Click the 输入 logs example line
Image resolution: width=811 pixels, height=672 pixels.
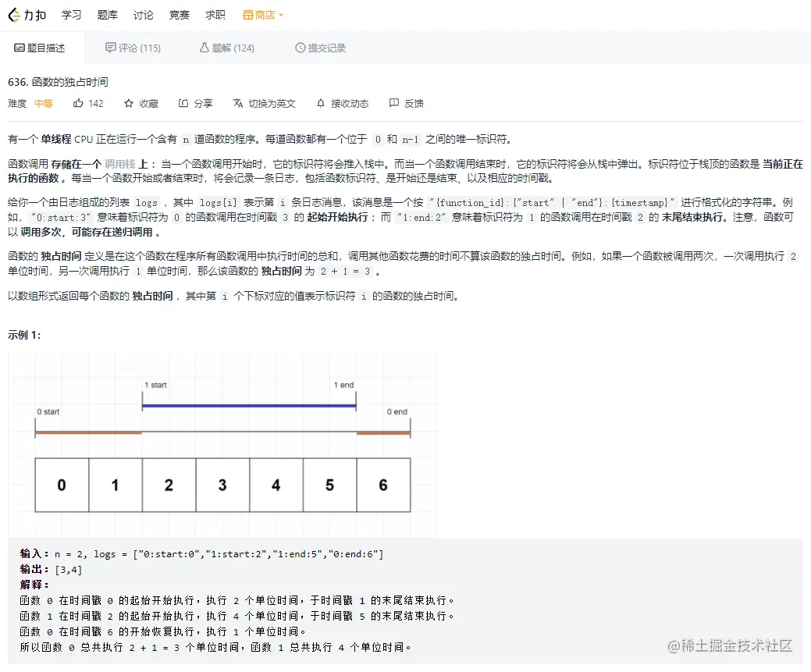click(201, 554)
